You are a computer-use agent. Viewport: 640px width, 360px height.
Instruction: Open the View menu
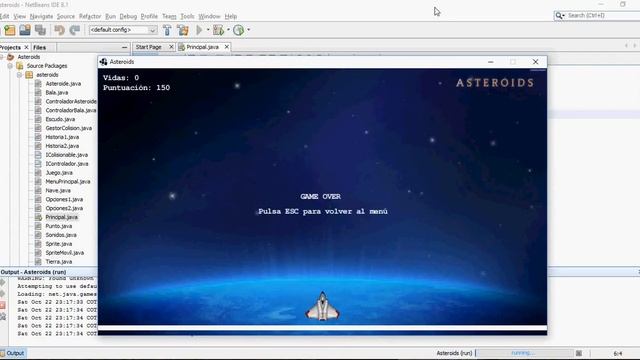(x=20, y=16)
